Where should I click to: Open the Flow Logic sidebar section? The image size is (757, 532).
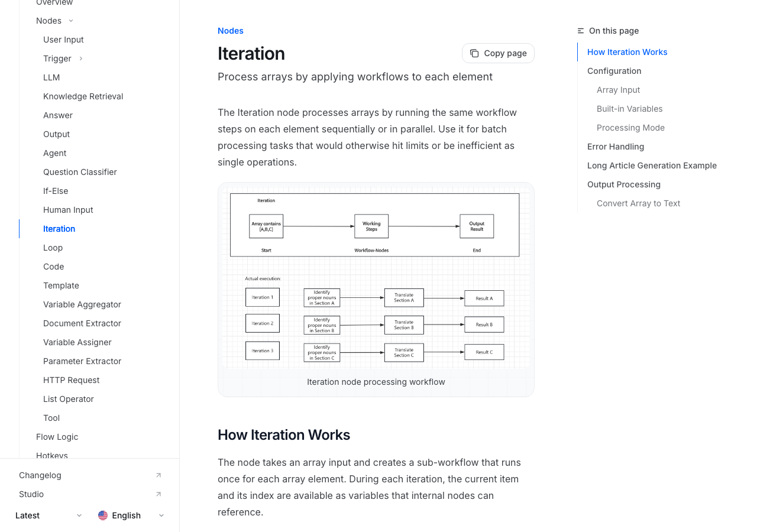57,437
